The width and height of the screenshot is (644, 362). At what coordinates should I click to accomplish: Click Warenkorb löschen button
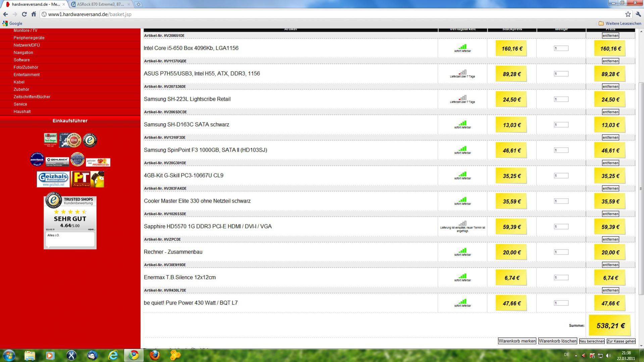[x=557, y=341]
